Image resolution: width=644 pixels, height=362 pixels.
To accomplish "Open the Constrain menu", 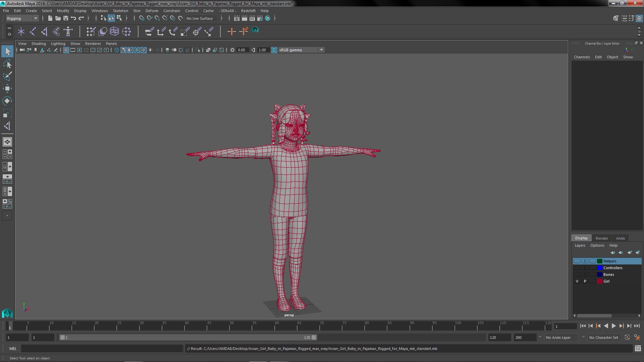I will (171, 11).
